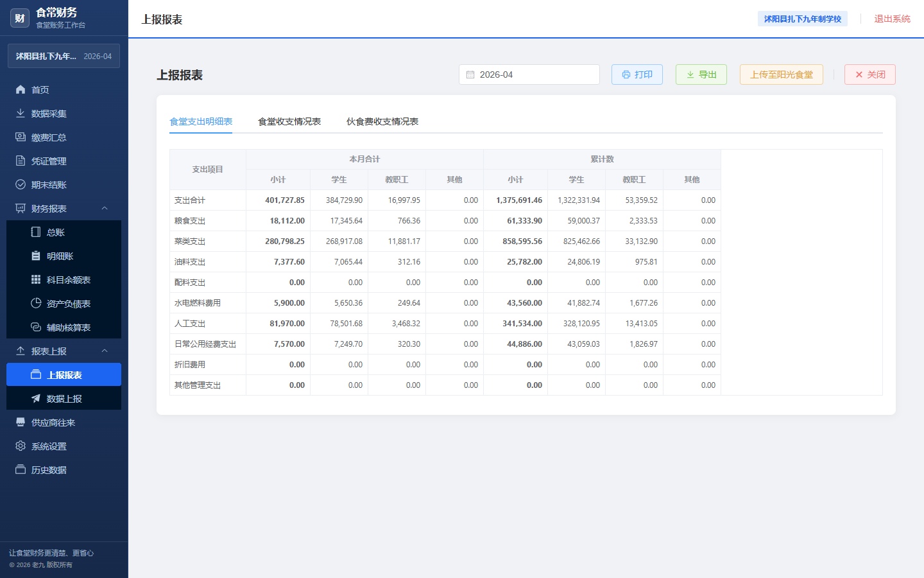Click the 辅助核算表 icon
Image resolution: width=924 pixels, height=578 pixels.
(36, 327)
